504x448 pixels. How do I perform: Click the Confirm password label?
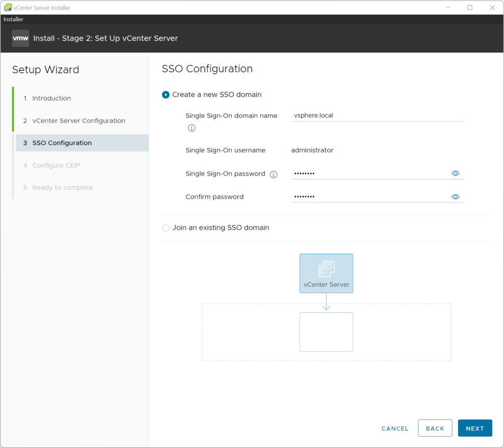point(215,197)
